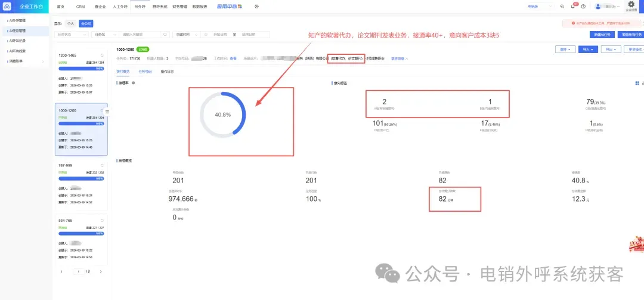The image size is (644, 300).
Task: Open the 应用中心 app center grid icon
Action: pos(240,7)
